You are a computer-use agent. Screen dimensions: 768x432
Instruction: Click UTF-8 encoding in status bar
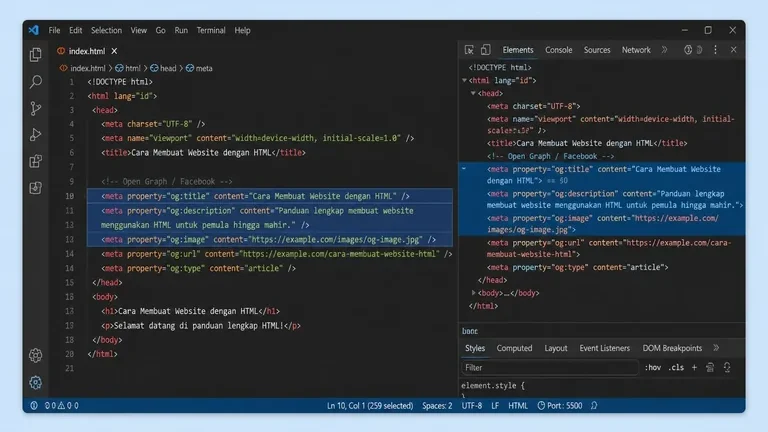coord(472,406)
